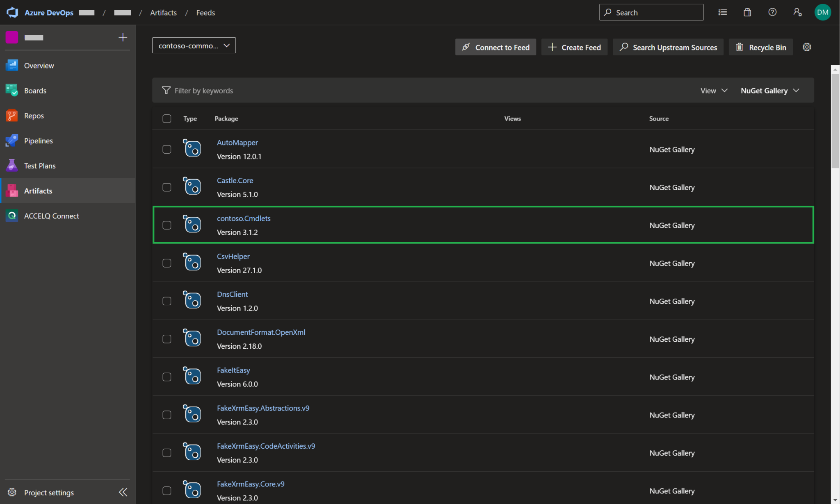The image size is (840, 504).
Task: Click the DM profile avatar
Action: 822,12
